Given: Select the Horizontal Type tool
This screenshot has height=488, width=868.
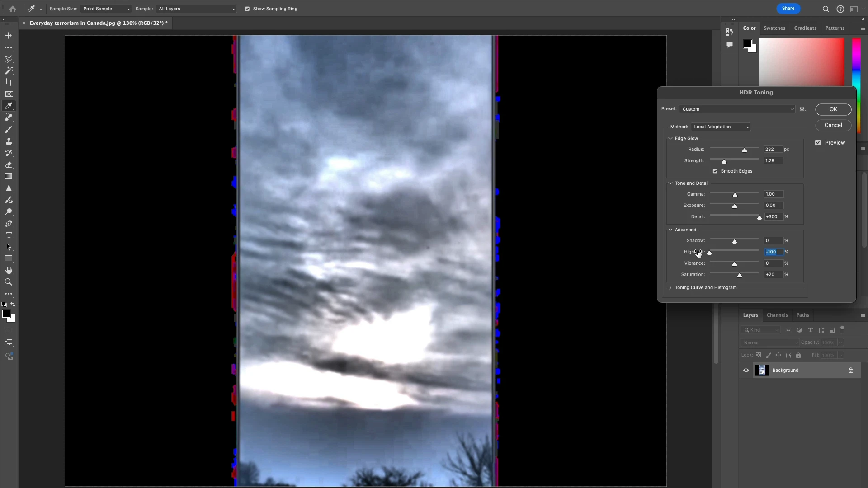Looking at the screenshot, I should tap(9, 235).
